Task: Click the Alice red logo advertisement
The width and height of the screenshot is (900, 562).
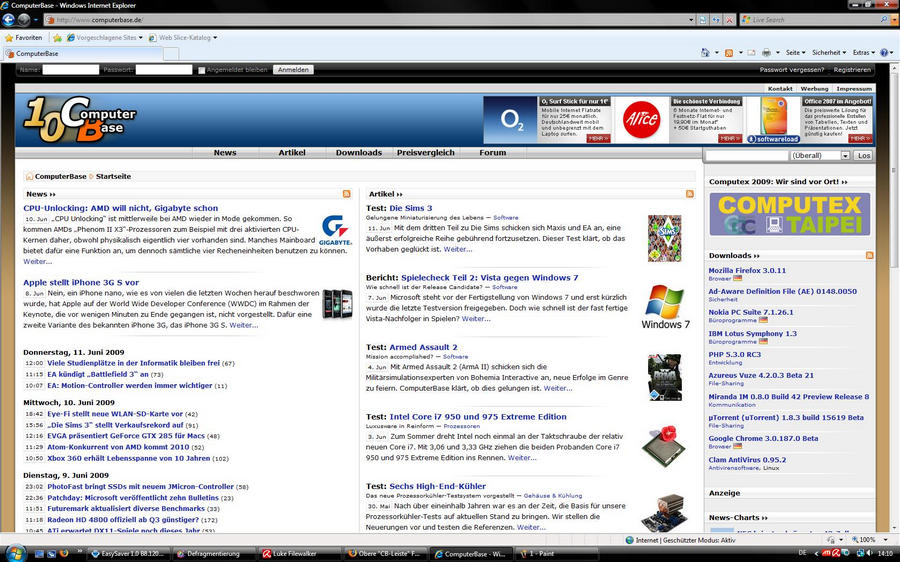Action: [x=641, y=120]
